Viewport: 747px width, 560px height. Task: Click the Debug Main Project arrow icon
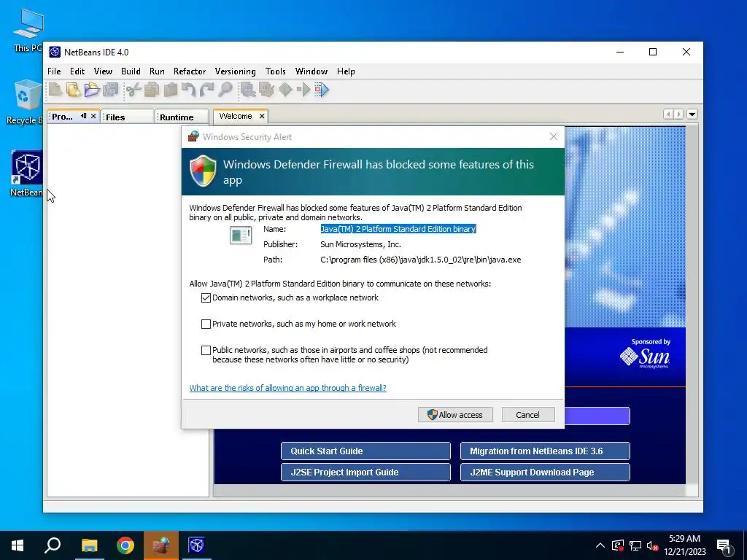pyautogui.click(x=303, y=90)
